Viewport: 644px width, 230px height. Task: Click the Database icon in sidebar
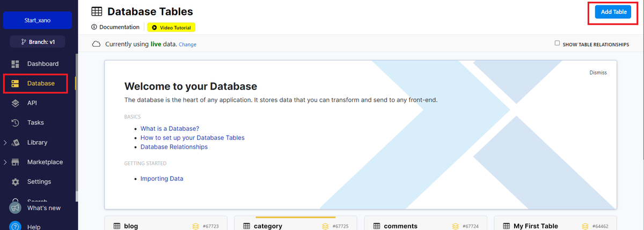click(x=15, y=84)
